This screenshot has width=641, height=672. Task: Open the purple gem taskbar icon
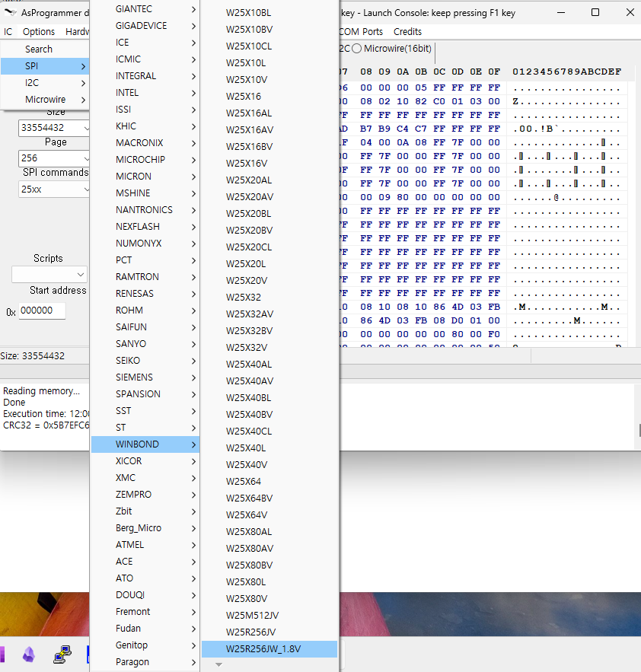pos(29,654)
